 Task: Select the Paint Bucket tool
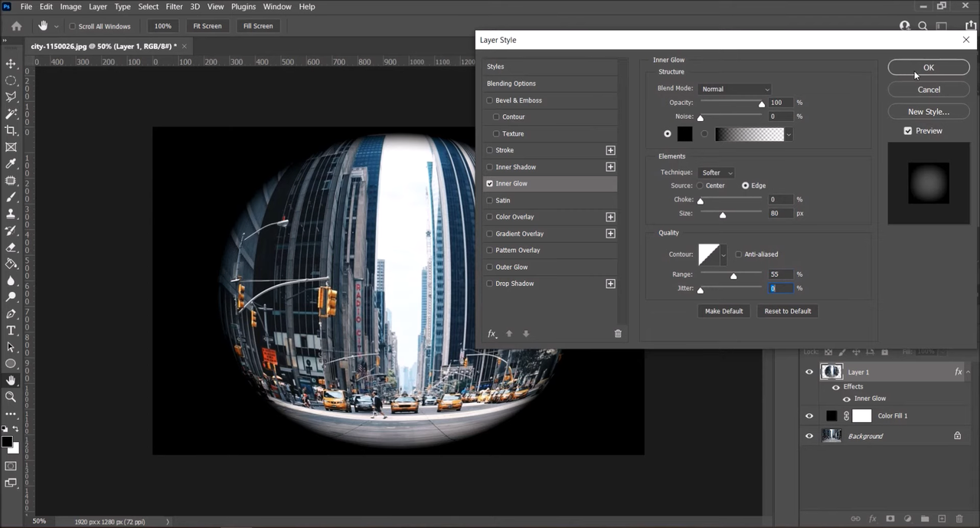pyautogui.click(x=11, y=264)
